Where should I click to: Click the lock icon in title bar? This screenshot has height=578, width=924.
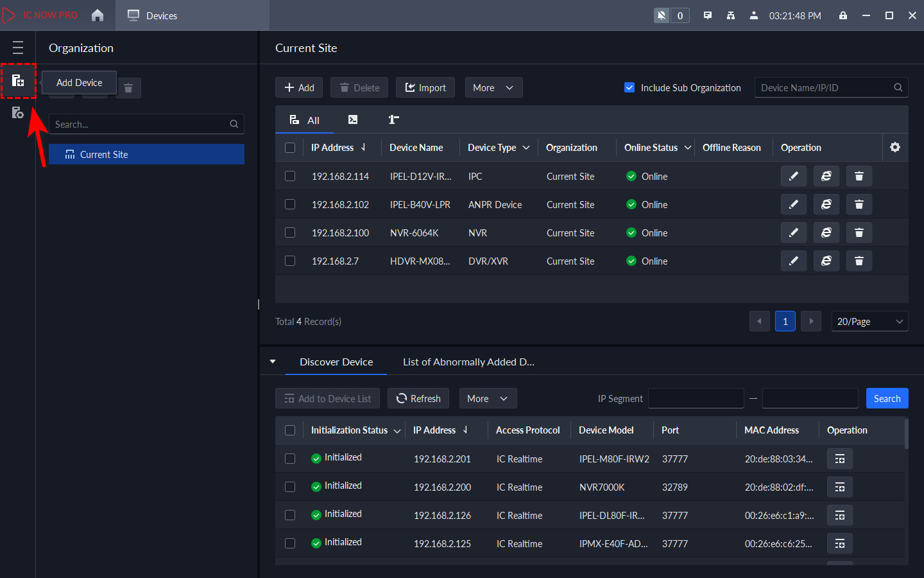point(843,15)
